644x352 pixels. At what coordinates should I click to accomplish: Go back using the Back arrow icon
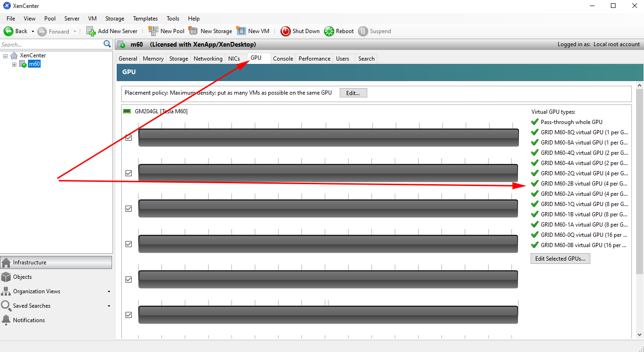click(8, 31)
